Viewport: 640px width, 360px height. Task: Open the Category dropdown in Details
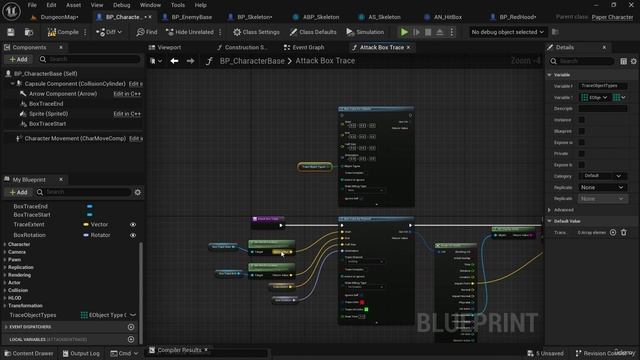602,176
